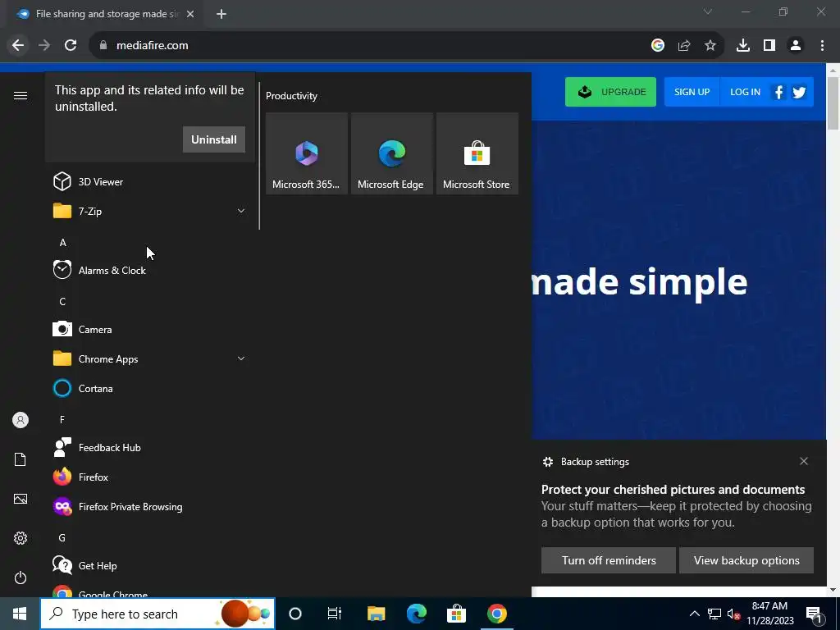Image resolution: width=840 pixels, height=630 pixels.
Task: Select the letter F section header
Action: click(62, 419)
